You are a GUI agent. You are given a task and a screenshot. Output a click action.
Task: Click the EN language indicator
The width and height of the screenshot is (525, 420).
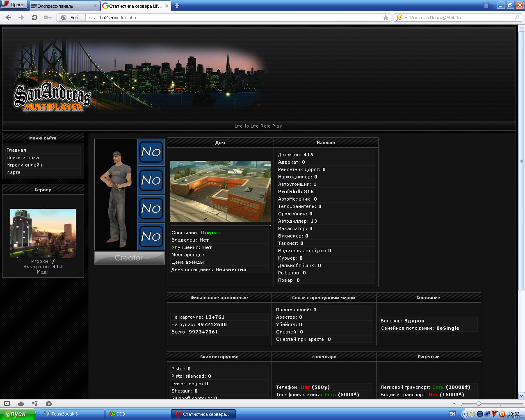[x=452, y=414]
